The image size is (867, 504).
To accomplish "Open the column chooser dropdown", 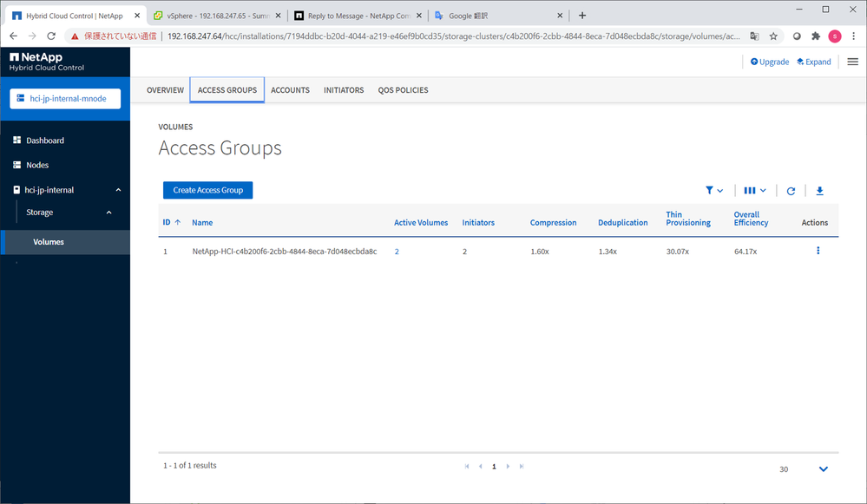I will (x=754, y=191).
